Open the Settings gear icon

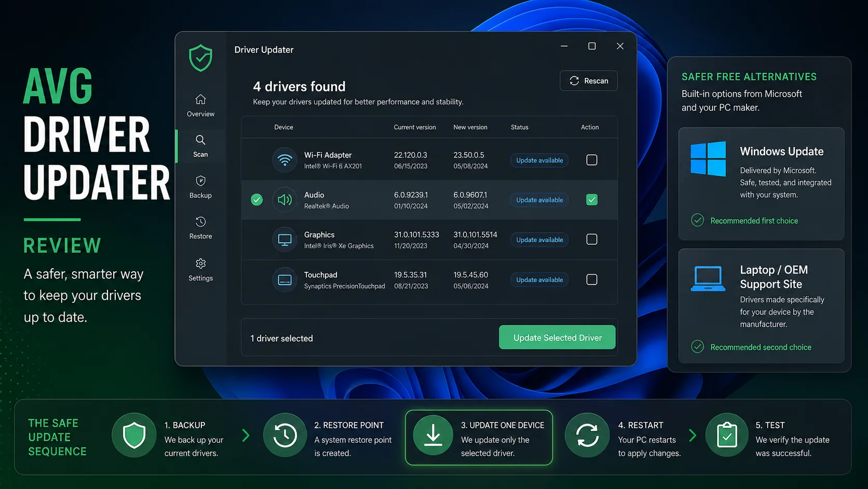tap(200, 263)
